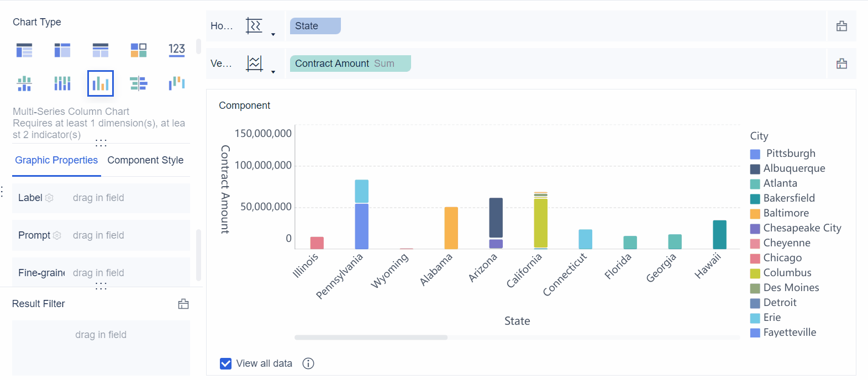The image size is (868, 380).
Task: Click the Pittsburgh legend color swatch
Action: point(755,154)
